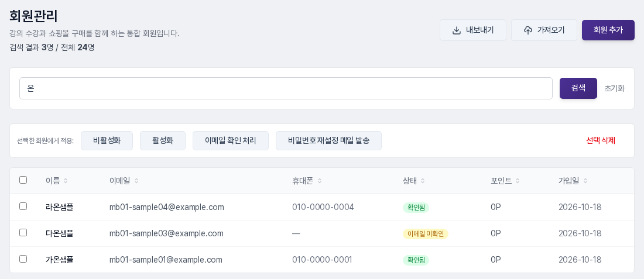Screen dimensions: 644x279
Task: Click email mb01-sample03@example.com
Action: (166, 233)
